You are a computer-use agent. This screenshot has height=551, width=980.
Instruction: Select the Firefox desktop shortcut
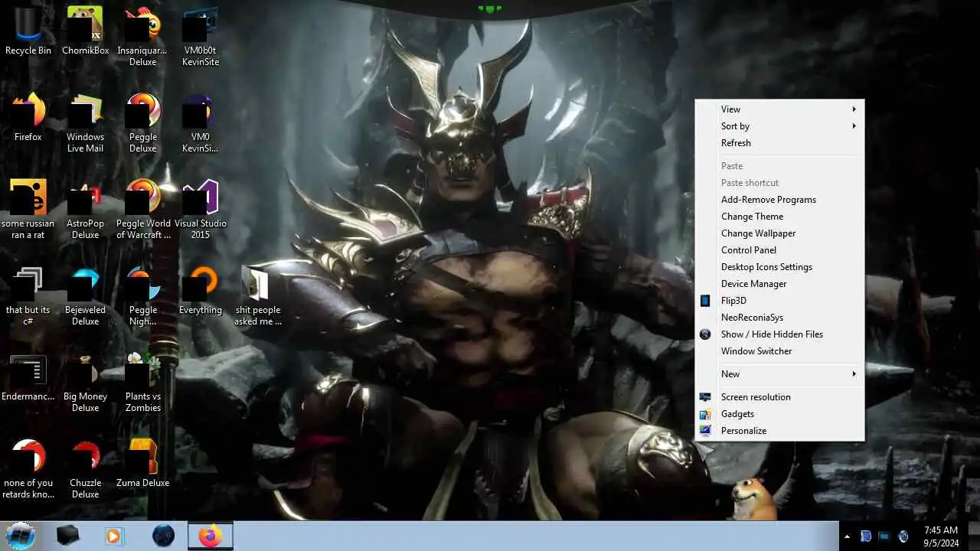click(x=28, y=117)
